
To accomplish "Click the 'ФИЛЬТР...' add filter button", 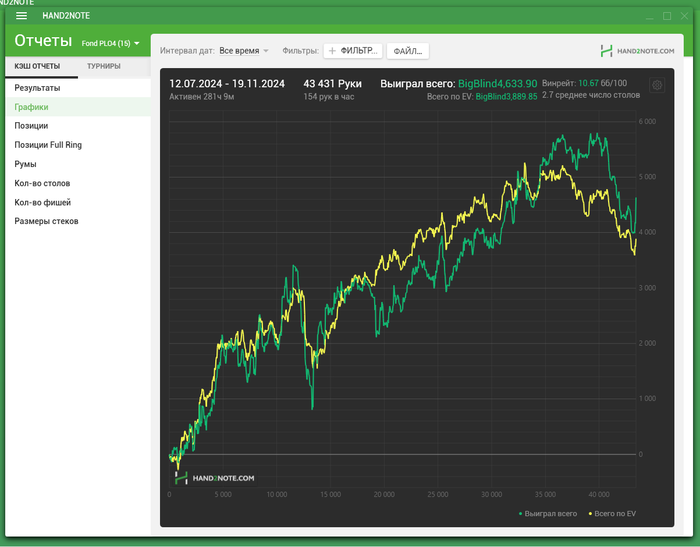I will point(353,51).
